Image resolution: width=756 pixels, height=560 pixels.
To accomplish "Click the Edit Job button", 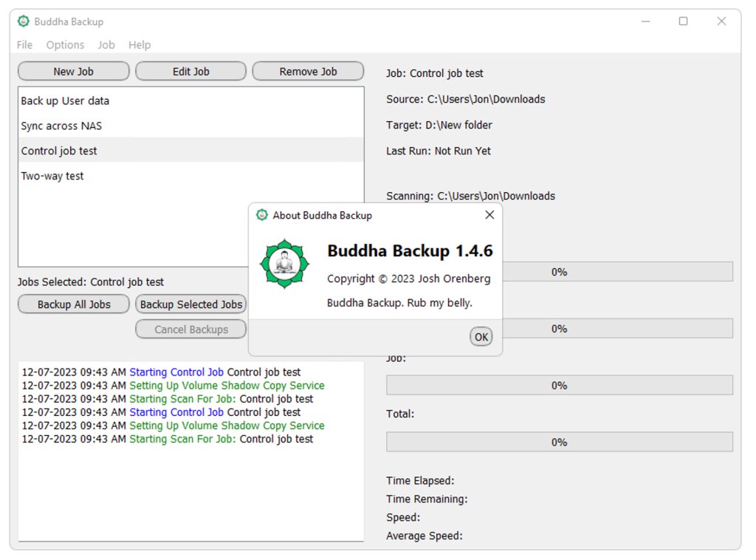I will click(191, 72).
